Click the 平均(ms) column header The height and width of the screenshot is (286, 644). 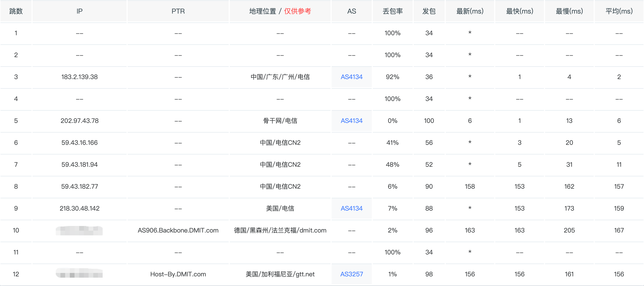[619, 11]
